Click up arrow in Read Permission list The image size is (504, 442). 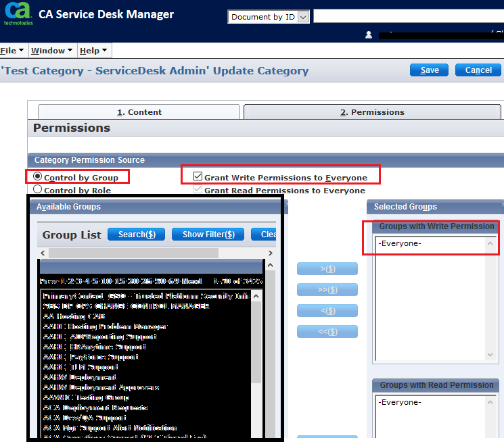pos(490,402)
